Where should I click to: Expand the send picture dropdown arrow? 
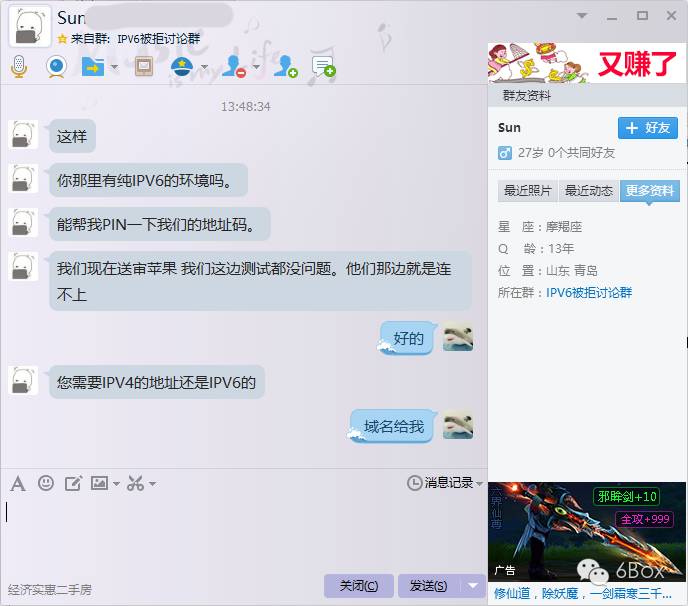pyautogui.click(x=116, y=484)
